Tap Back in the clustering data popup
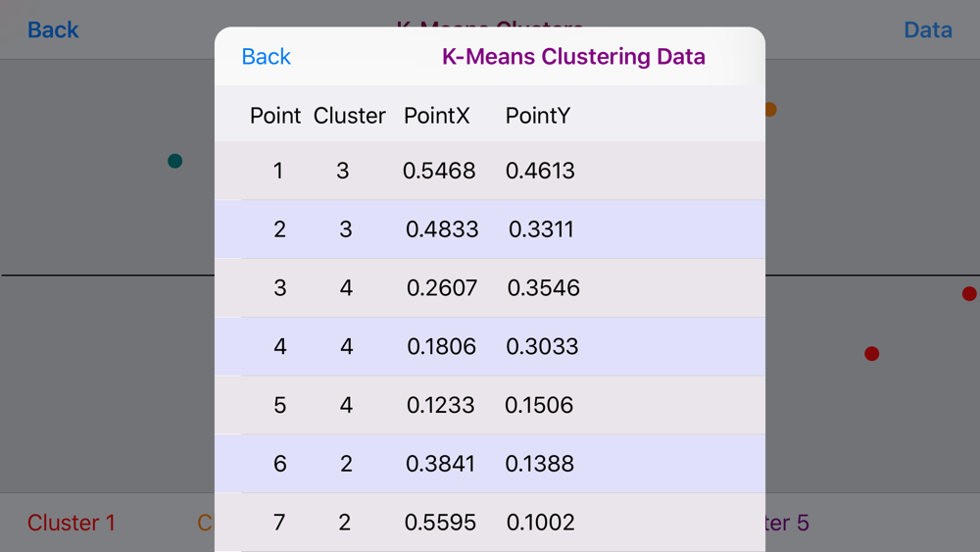 pyautogui.click(x=267, y=57)
